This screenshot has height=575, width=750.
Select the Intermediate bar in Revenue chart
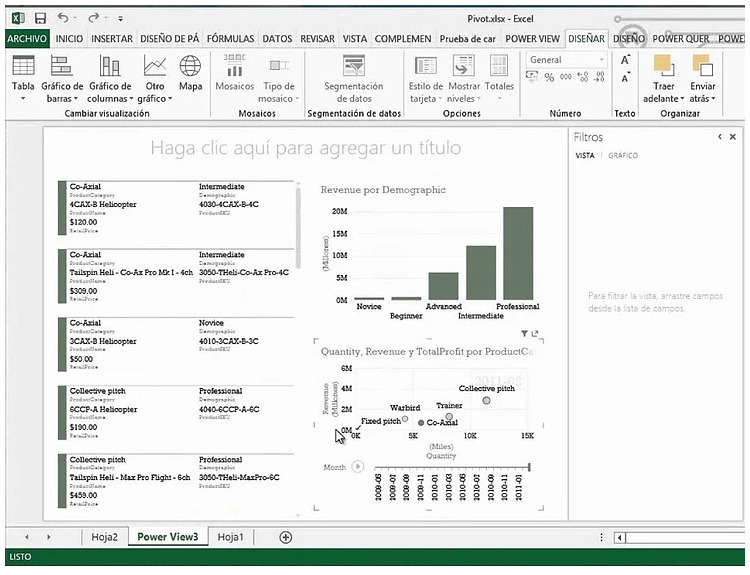click(x=481, y=273)
